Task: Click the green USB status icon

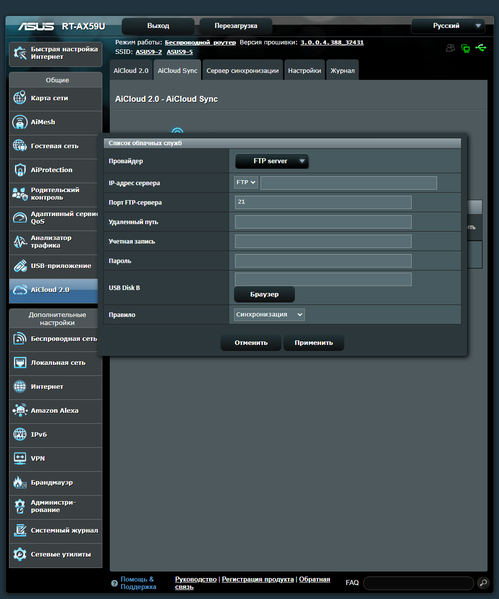Action: [481, 48]
